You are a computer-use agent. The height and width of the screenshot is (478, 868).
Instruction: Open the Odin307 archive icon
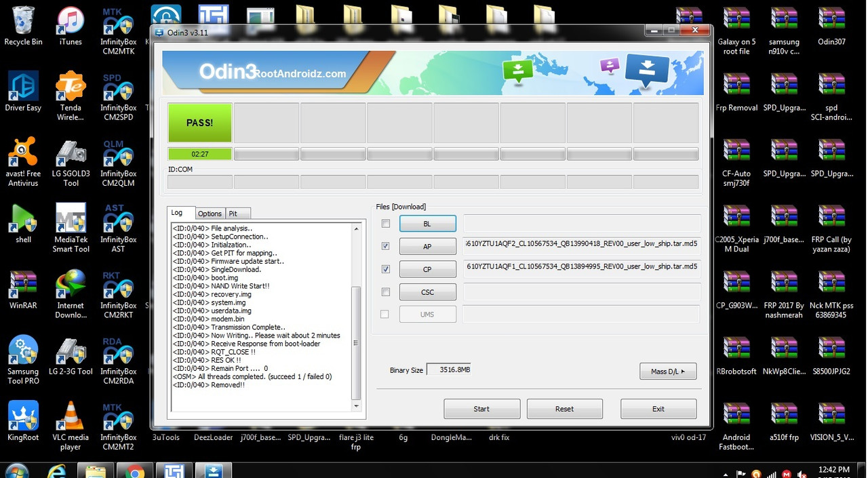coord(831,27)
